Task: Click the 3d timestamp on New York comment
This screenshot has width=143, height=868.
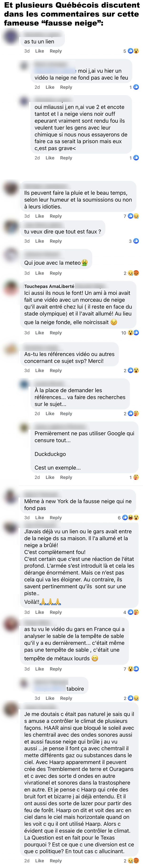Action: click(27, 517)
